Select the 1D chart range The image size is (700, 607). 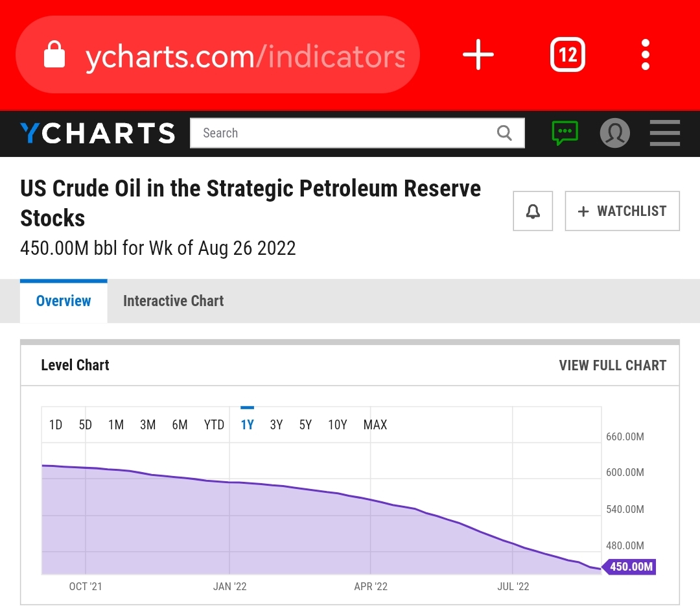pos(56,425)
